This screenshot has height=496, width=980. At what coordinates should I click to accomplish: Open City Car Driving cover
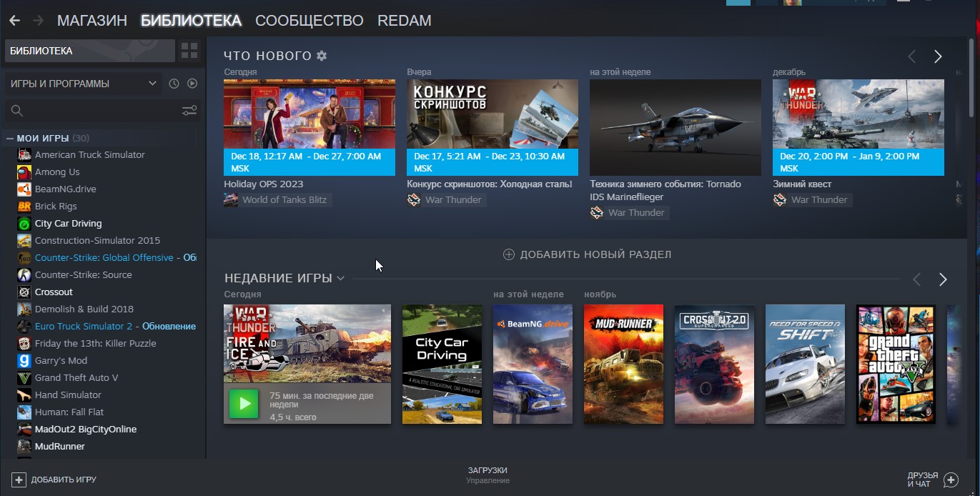[x=442, y=364]
